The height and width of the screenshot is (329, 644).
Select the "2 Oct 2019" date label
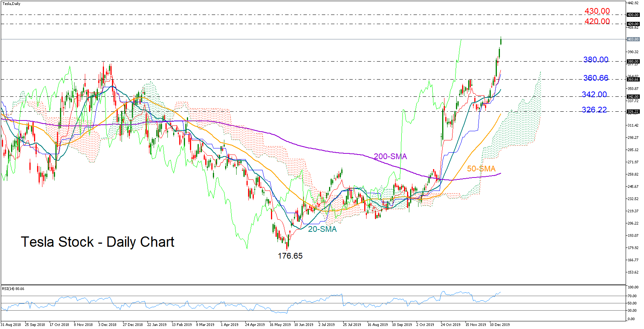point(425,325)
